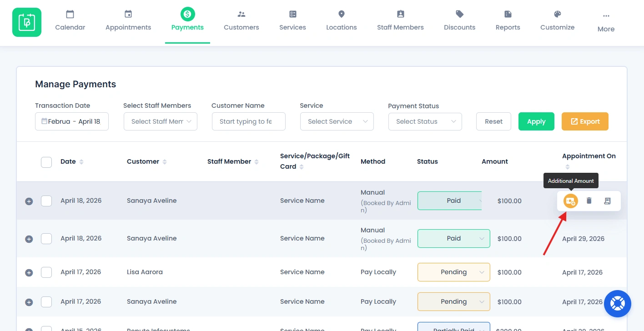Open Select Staff Members dropdown
This screenshot has width=644, height=331.
click(x=161, y=121)
